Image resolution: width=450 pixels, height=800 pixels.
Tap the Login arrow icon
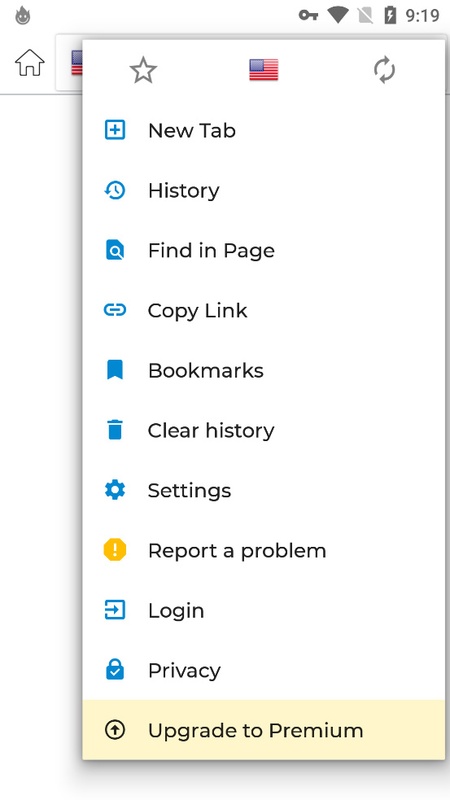(115, 610)
